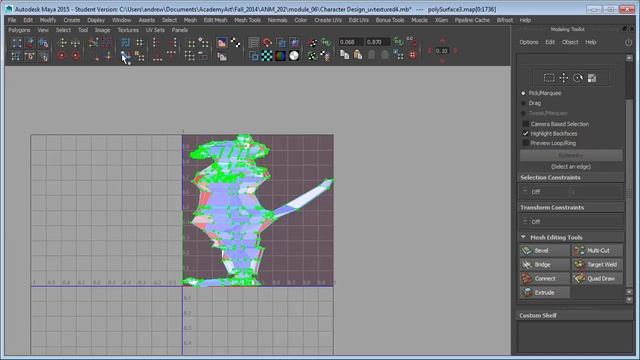Click the Extrude tool icon
This screenshot has width=640, height=360.
[527, 292]
